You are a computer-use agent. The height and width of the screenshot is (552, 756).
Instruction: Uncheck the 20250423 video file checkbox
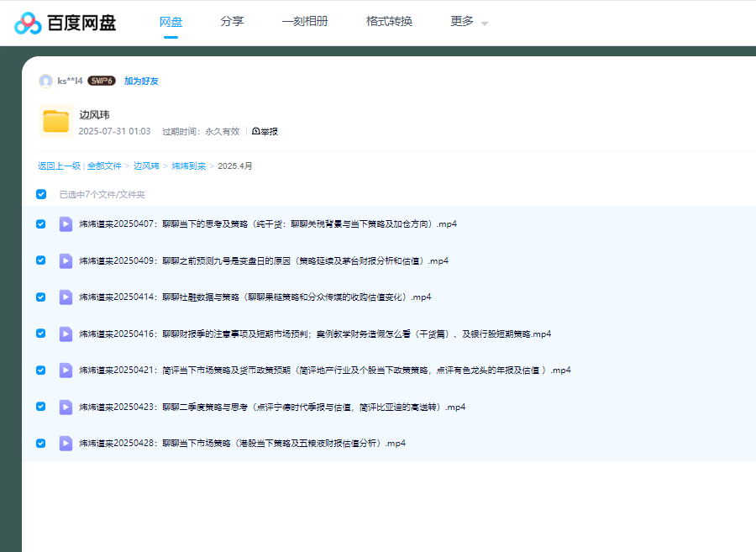(x=41, y=407)
